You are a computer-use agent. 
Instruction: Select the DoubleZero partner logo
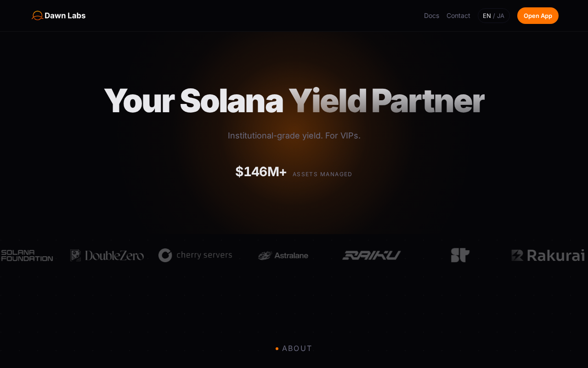coord(107,255)
